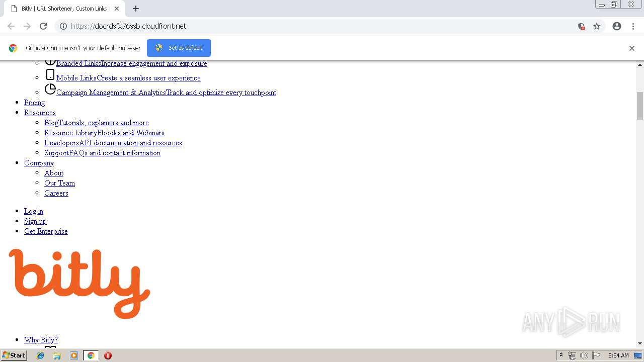Open the Mobile Links link

128,78
